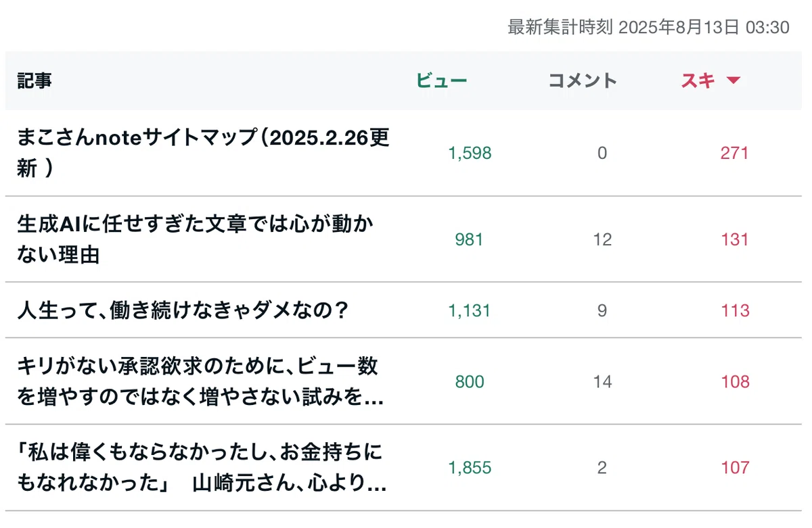Image resolution: width=812 pixels, height=528 pixels.
Task: Click the 最新集計時刻 timestamp text
Action: [649, 28]
